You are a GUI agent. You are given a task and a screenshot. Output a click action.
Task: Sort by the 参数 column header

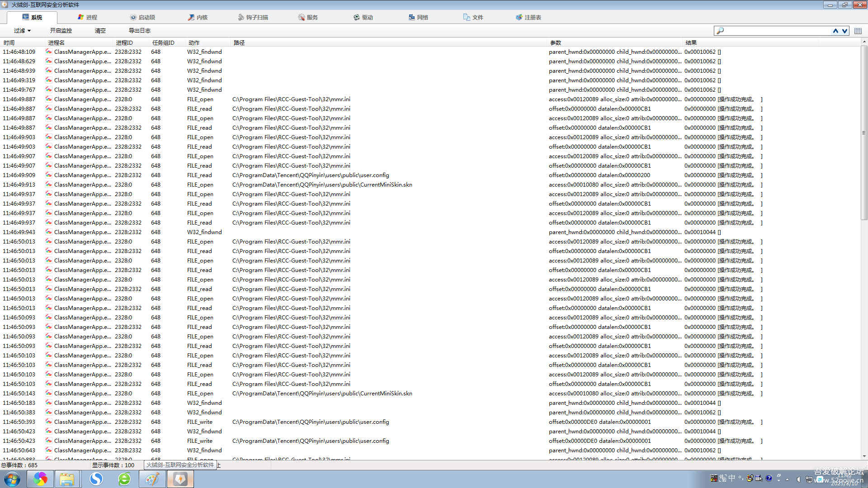614,42
